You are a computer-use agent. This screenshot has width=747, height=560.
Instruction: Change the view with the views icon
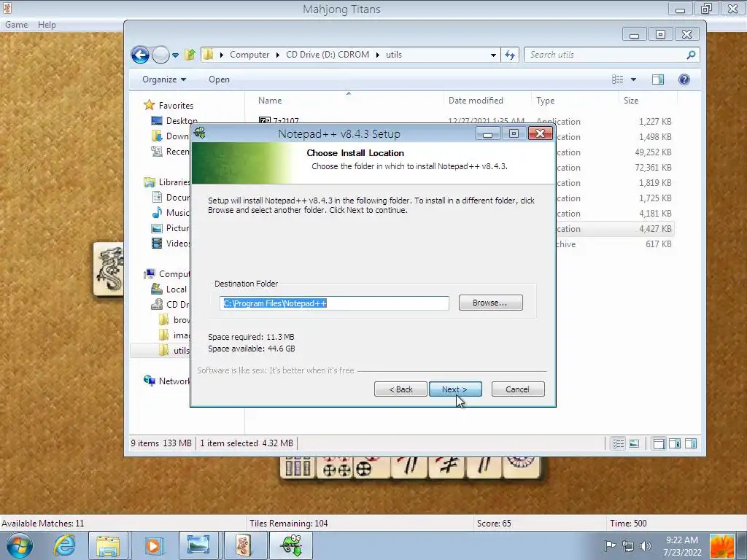coord(617,79)
